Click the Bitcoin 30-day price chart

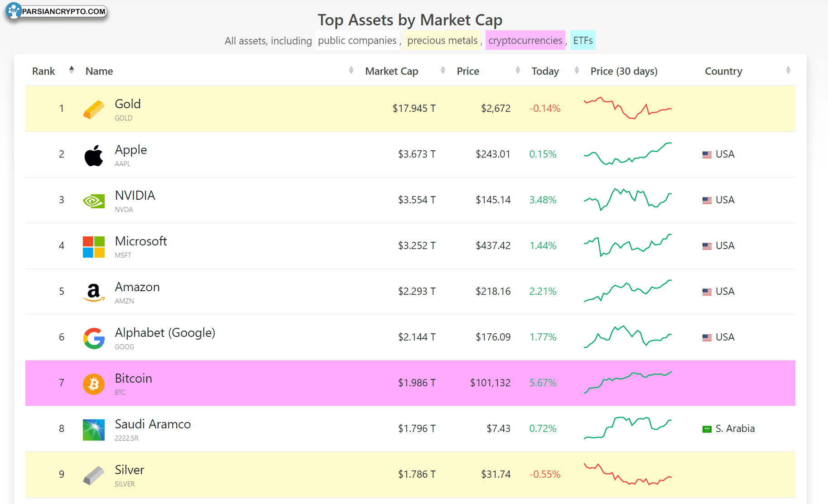[628, 382]
